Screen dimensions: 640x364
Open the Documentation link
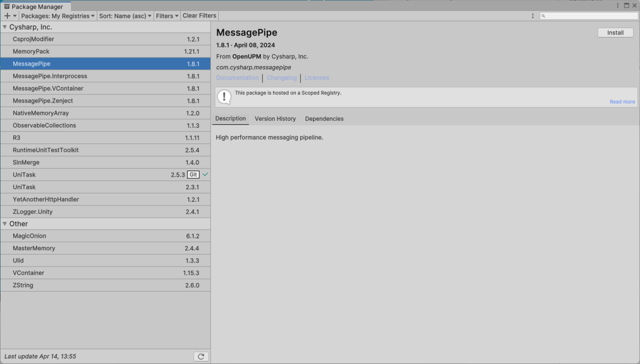237,78
